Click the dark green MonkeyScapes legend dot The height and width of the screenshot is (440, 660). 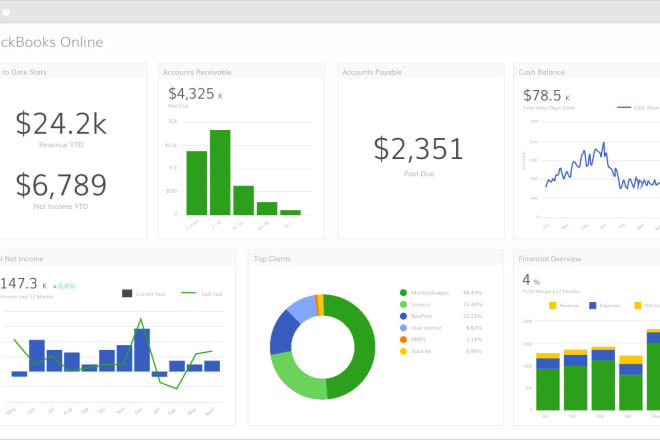(403, 293)
